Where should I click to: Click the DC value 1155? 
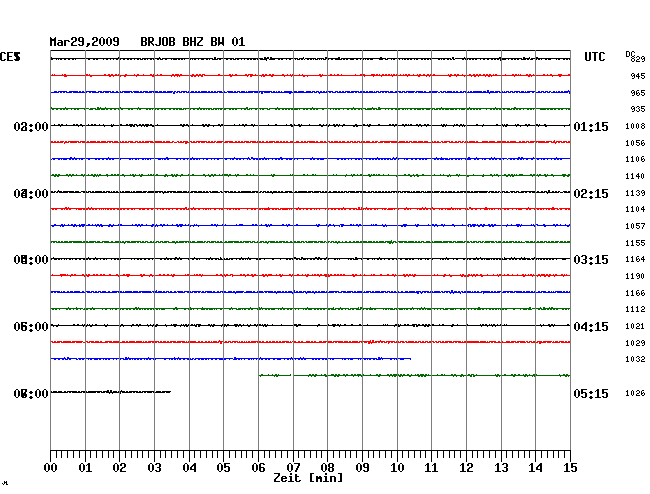coord(635,243)
